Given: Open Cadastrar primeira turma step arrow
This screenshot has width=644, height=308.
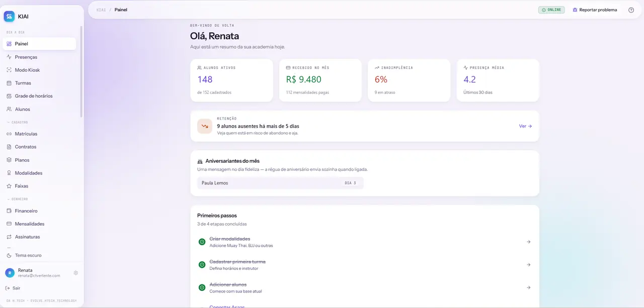Looking at the screenshot, I should click(528, 265).
